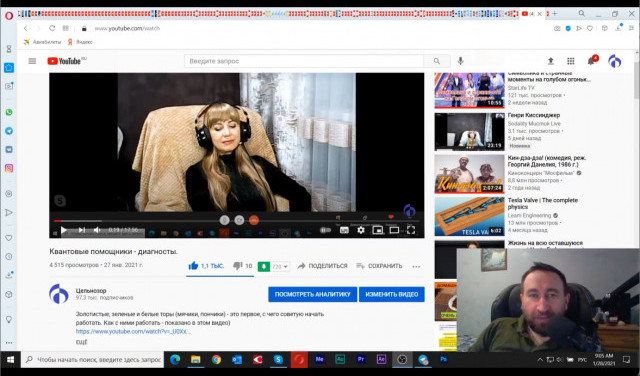Click ПОДЕЛИТЬСЯ to share the video
This screenshot has width=640, height=376.
tap(322, 266)
